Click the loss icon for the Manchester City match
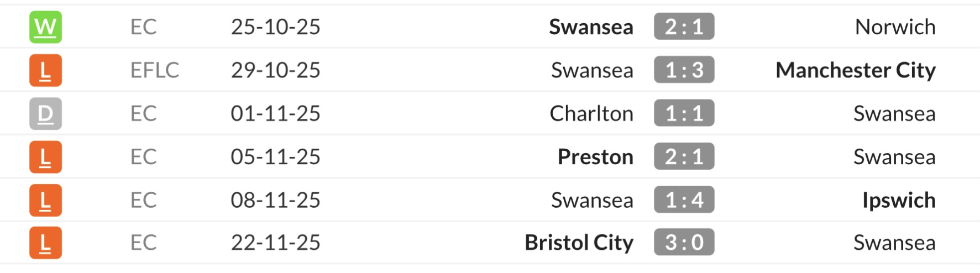980x273 pixels. 45,70
